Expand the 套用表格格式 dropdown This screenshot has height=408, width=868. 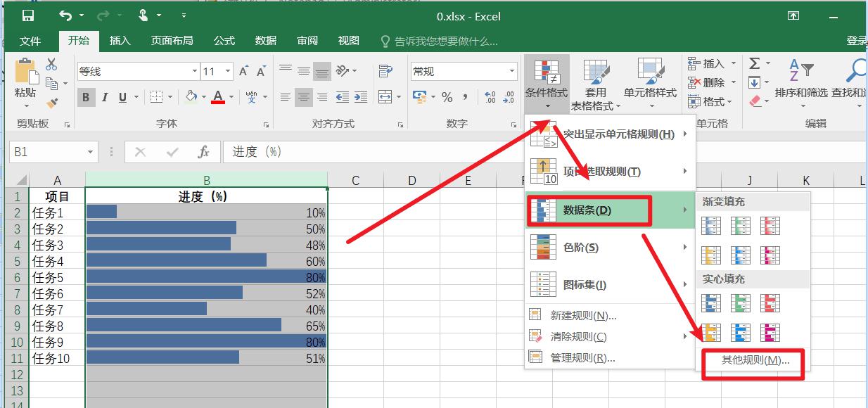pyautogui.click(x=617, y=106)
